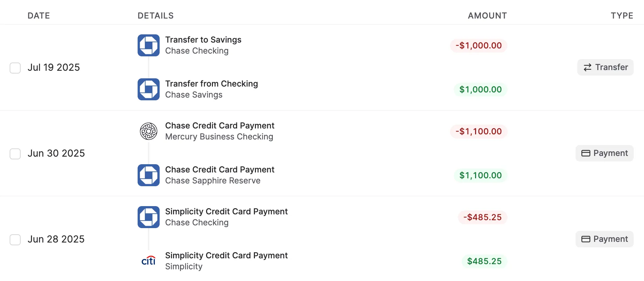Click the Mercury Business Checking logo
Screen dimensions: 644x281
(x=148, y=131)
